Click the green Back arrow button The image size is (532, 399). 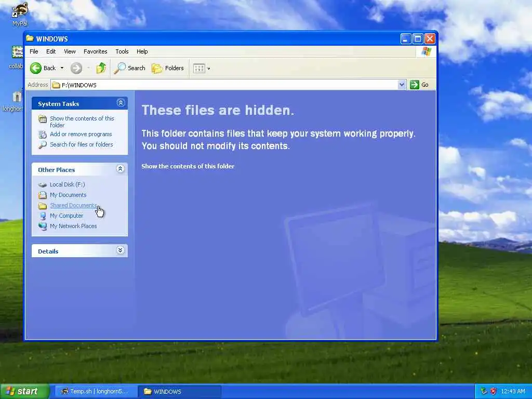[35, 68]
